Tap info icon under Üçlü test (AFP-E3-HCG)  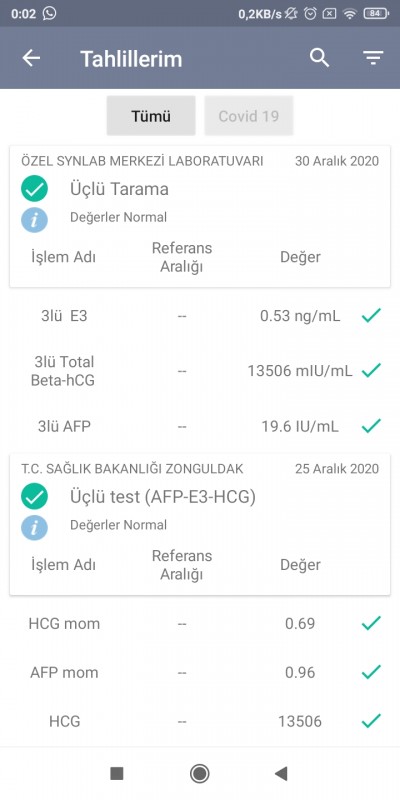pos(34,527)
